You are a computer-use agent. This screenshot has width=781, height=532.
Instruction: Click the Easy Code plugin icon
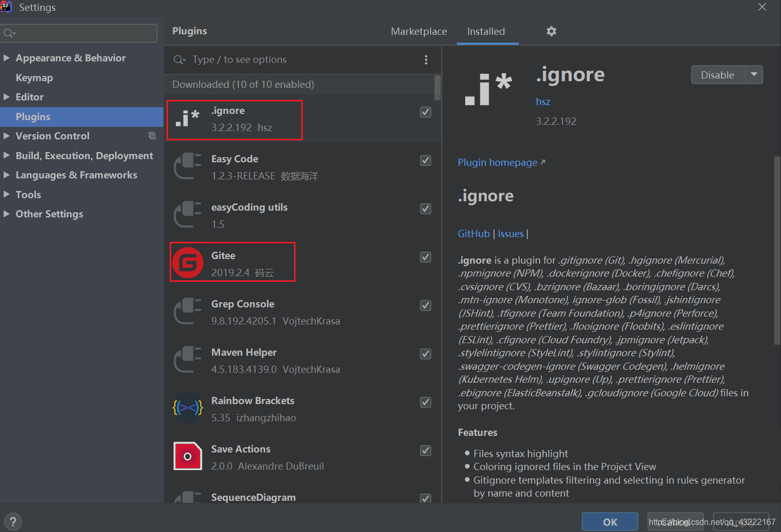[x=188, y=166]
